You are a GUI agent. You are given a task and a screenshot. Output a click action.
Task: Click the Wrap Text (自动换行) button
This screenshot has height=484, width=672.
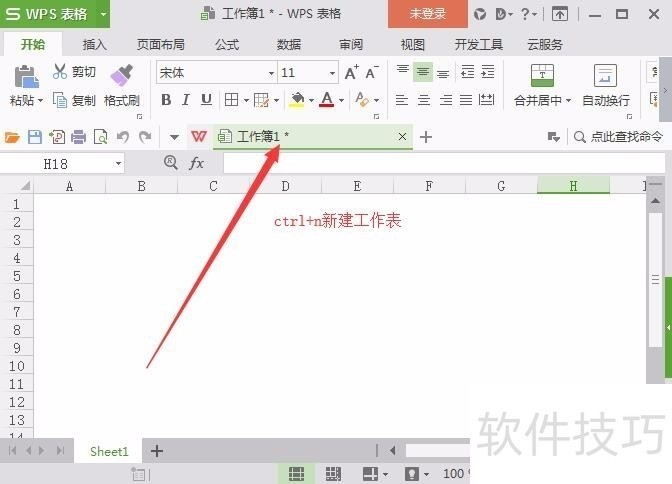click(606, 86)
